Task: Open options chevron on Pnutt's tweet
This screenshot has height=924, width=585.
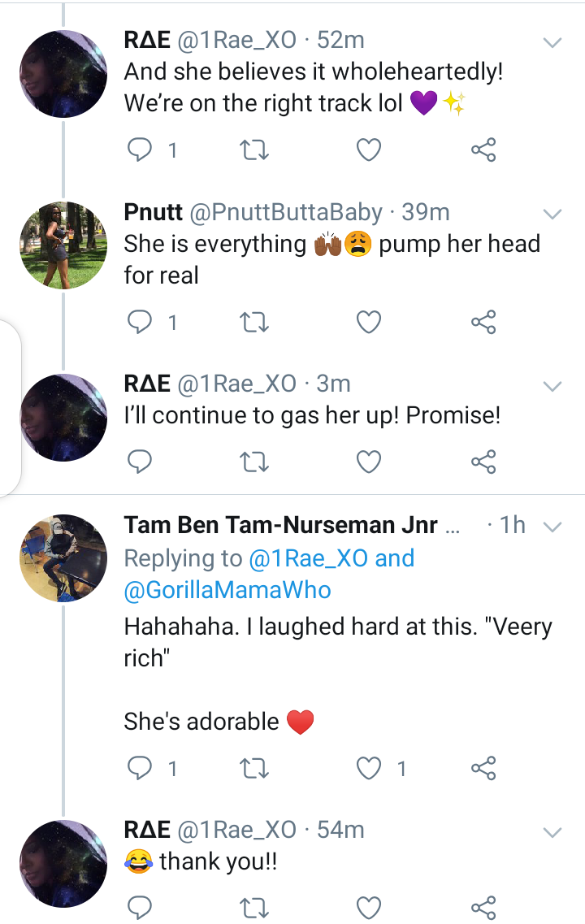Action: coord(552,214)
